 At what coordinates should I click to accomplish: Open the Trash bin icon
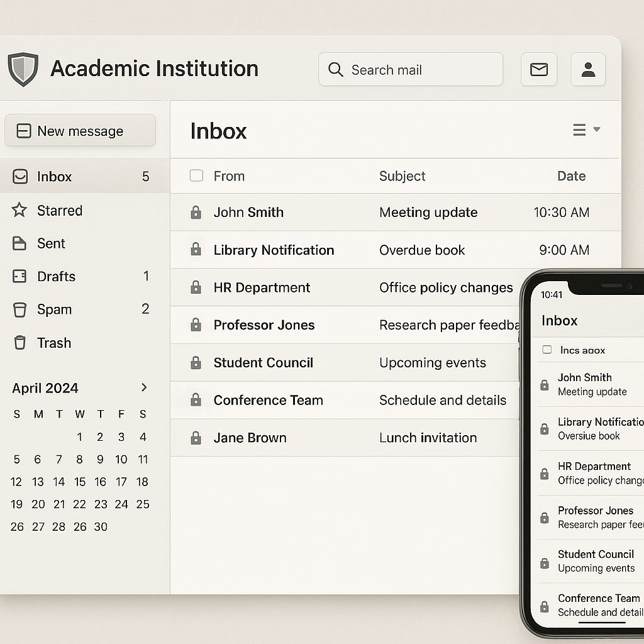[x=21, y=343]
